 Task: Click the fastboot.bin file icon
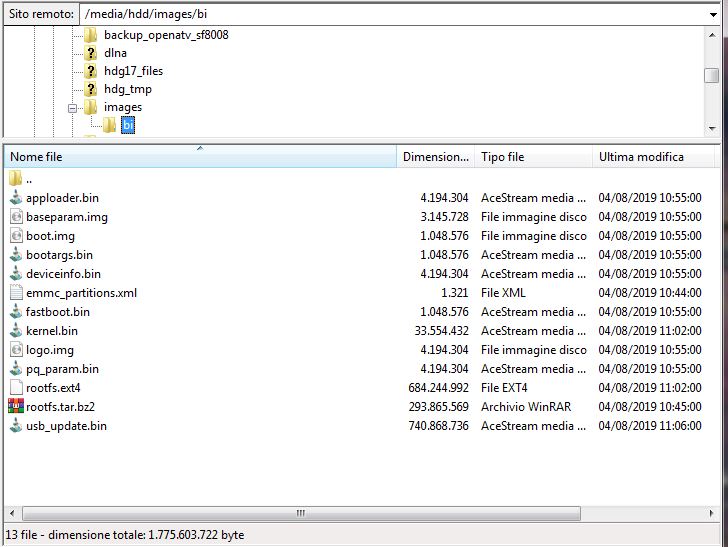[16, 312]
